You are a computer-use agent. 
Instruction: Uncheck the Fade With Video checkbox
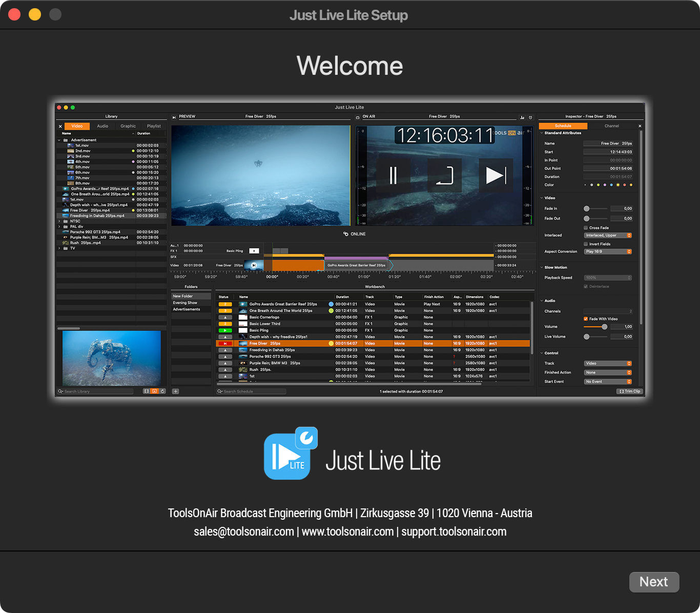586,319
